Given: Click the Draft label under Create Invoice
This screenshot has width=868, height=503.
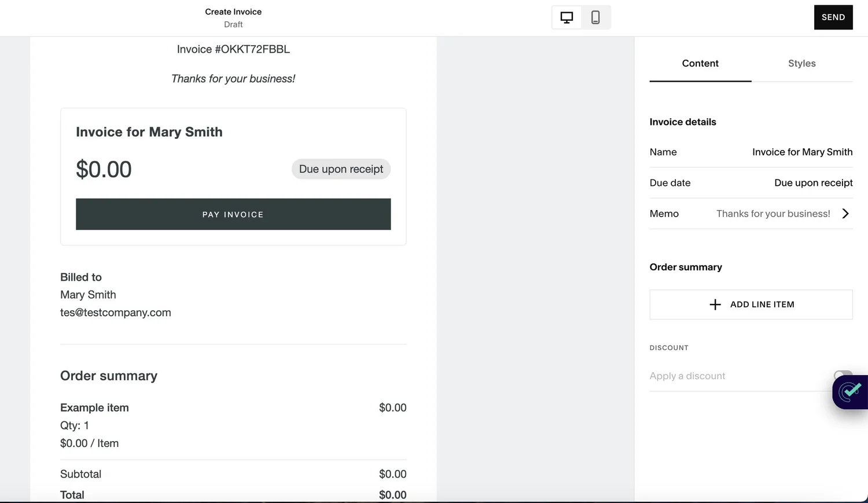Looking at the screenshot, I should pos(233,24).
